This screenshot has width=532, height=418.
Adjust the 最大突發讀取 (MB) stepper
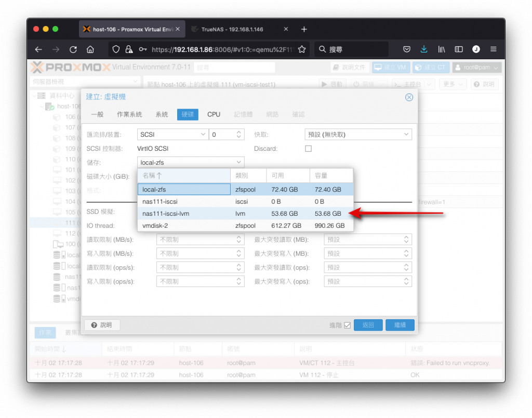[406, 240]
